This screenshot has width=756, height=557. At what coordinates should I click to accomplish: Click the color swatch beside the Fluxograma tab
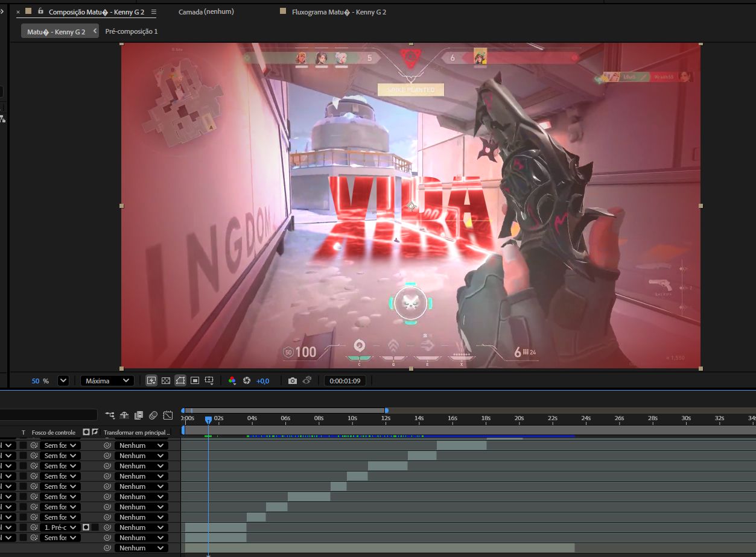coord(284,11)
